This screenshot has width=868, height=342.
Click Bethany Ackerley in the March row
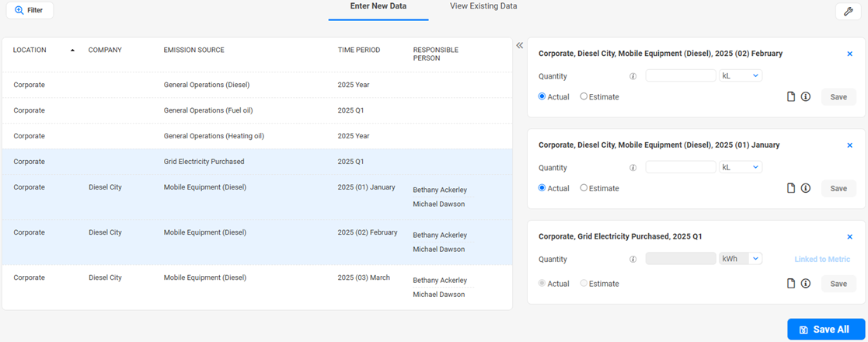(440, 281)
